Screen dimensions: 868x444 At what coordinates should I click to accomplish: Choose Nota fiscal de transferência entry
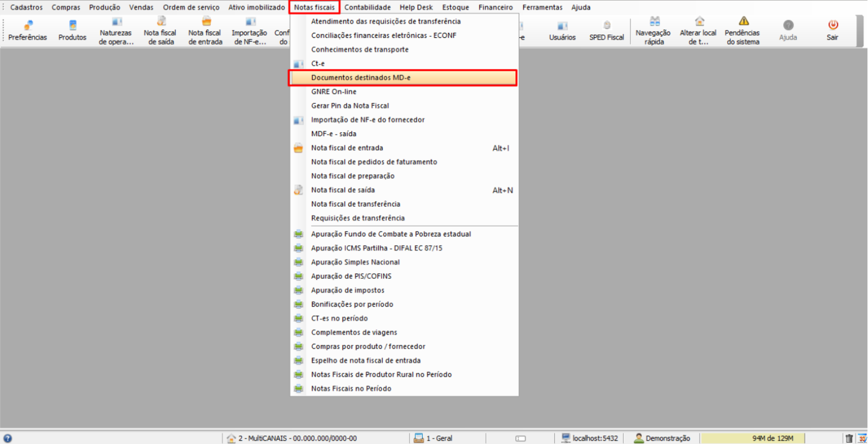355,204
